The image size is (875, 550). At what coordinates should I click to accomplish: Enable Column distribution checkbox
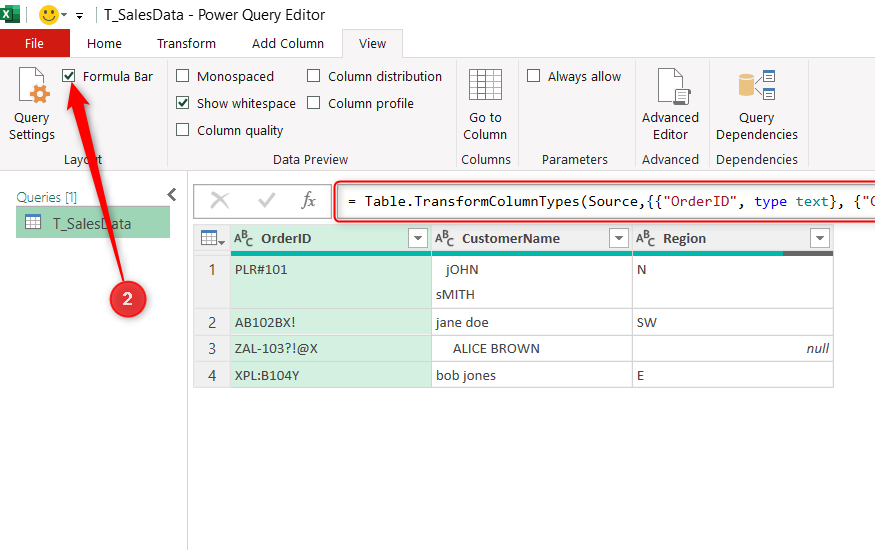(314, 76)
